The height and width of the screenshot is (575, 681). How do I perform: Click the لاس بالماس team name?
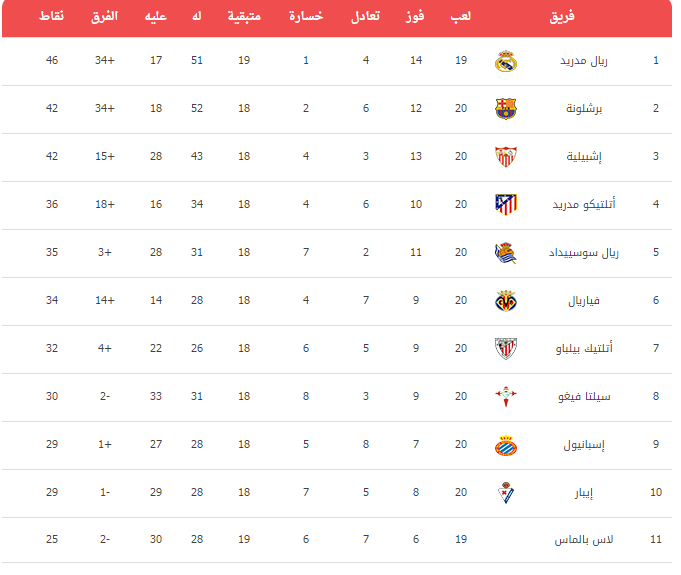[x=583, y=540]
